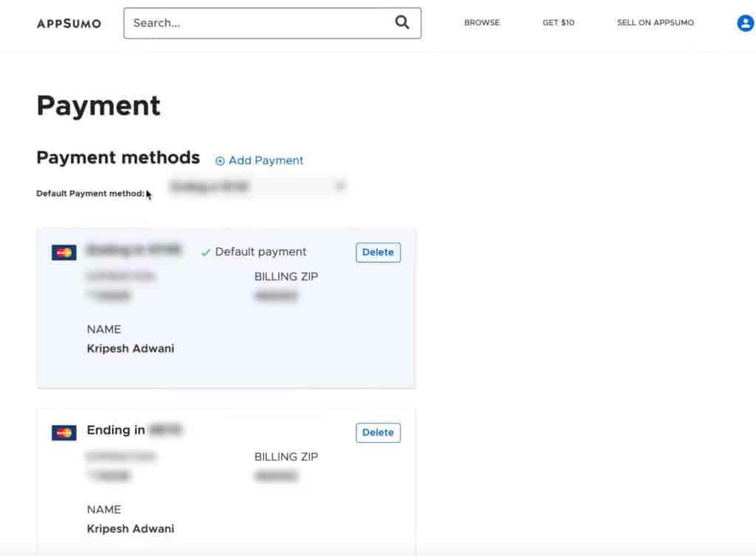The height and width of the screenshot is (556, 756).
Task: Click the Payment methods section heading
Action: pos(118,157)
